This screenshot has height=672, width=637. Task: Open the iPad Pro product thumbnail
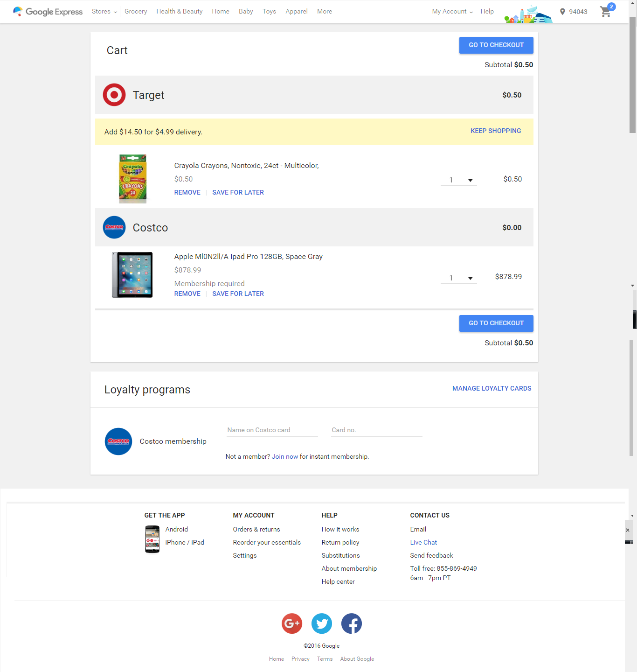point(132,275)
